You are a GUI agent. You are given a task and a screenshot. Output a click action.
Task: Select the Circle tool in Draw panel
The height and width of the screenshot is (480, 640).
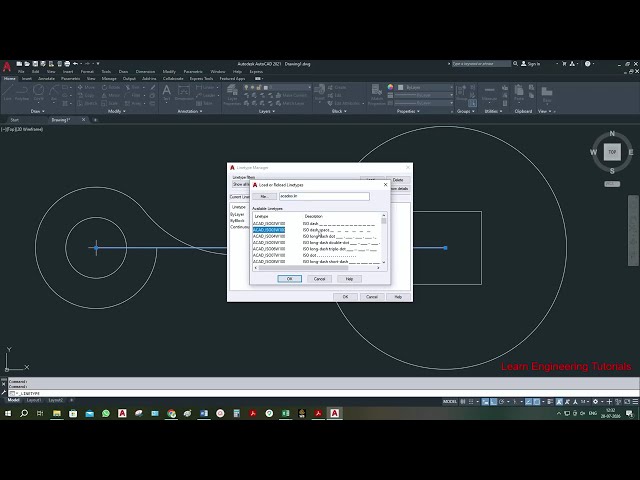click(38, 93)
